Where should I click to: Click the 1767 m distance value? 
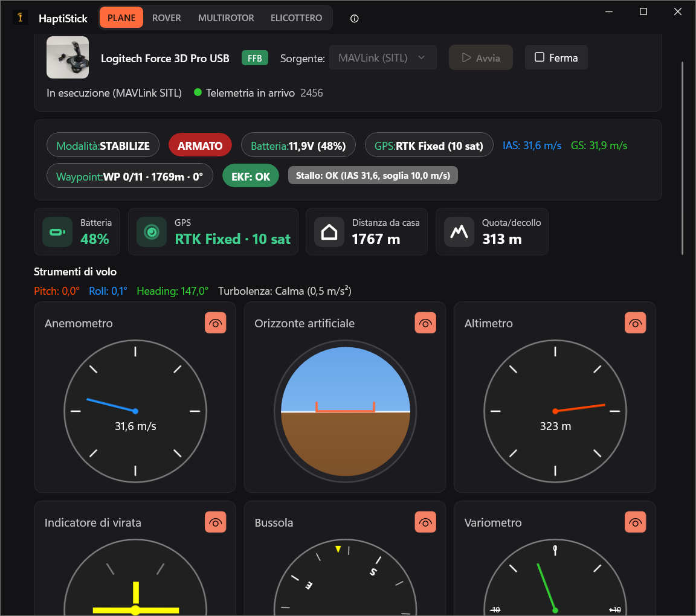pos(376,239)
